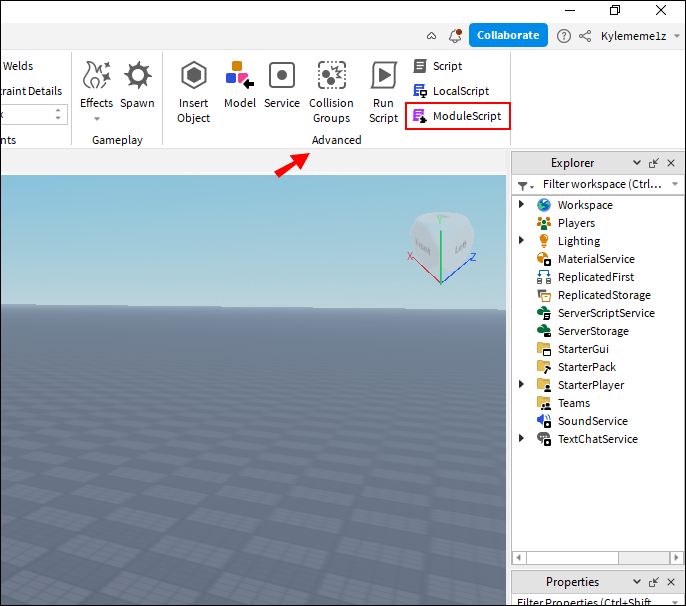Click the Explorer scroll left arrow

pyautogui.click(x=519, y=557)
